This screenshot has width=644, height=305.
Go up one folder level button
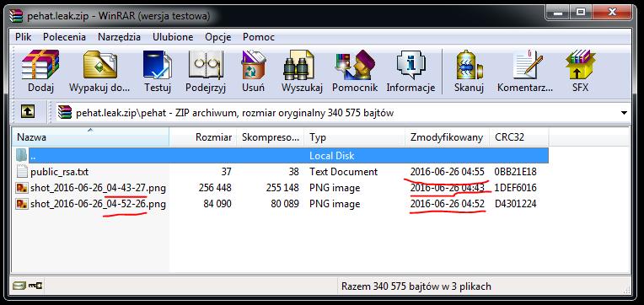28,111
